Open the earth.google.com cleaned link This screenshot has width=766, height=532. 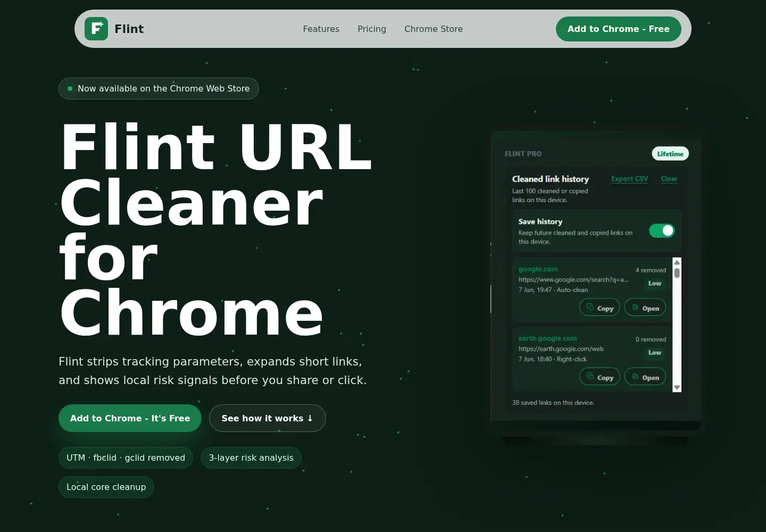coord(645,377)
